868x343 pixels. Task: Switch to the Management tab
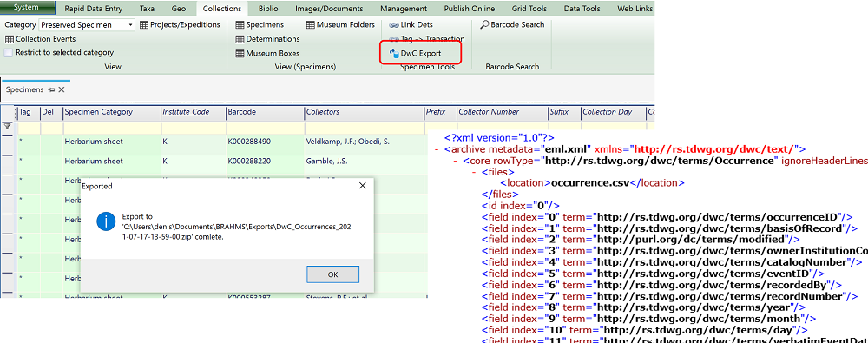[x=404, y=9]
